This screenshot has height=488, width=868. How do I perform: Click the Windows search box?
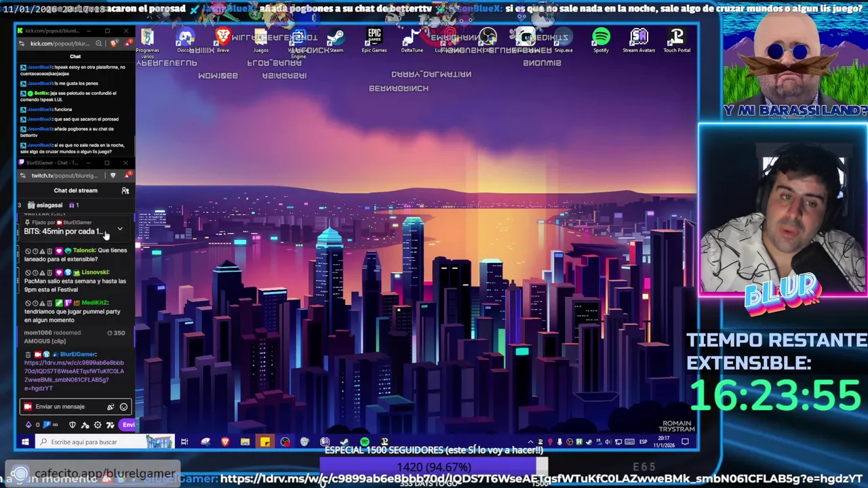pos(104,442)
